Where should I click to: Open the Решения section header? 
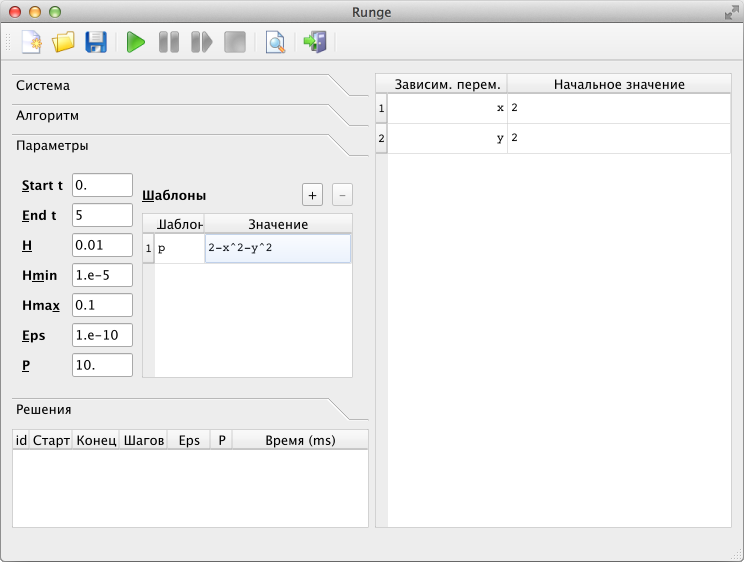click(x=190, y=409)
